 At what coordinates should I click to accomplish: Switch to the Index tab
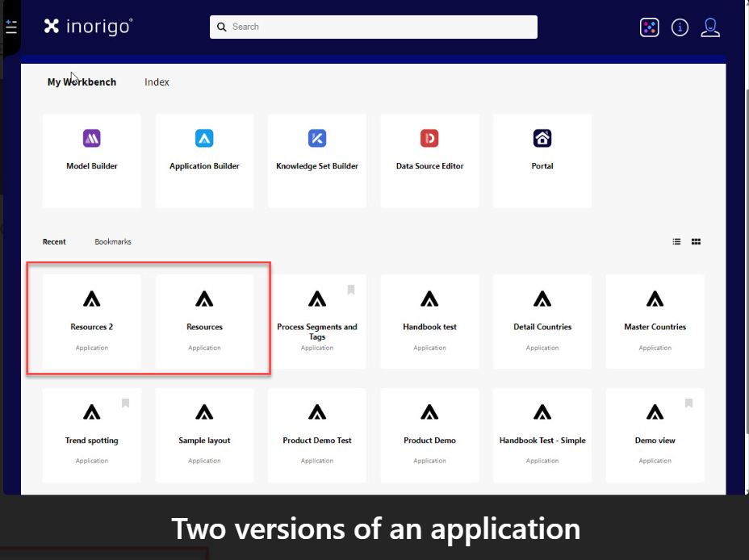[157, 82]
